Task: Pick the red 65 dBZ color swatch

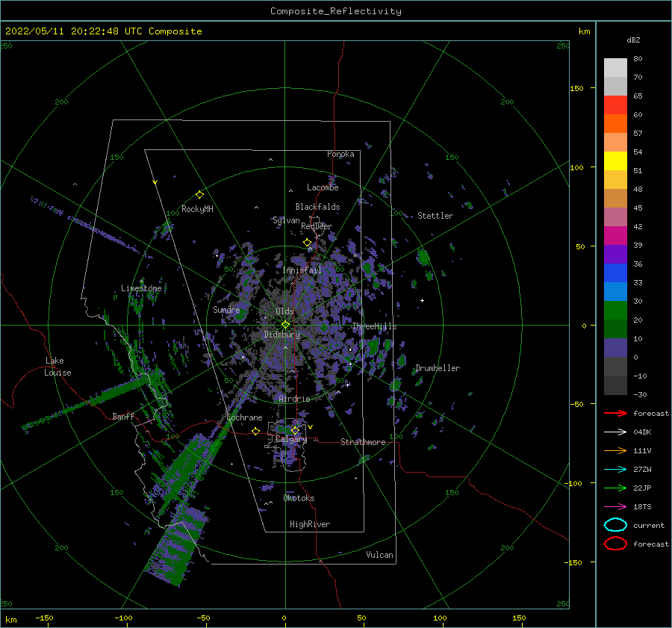Action: pos(615,105)
